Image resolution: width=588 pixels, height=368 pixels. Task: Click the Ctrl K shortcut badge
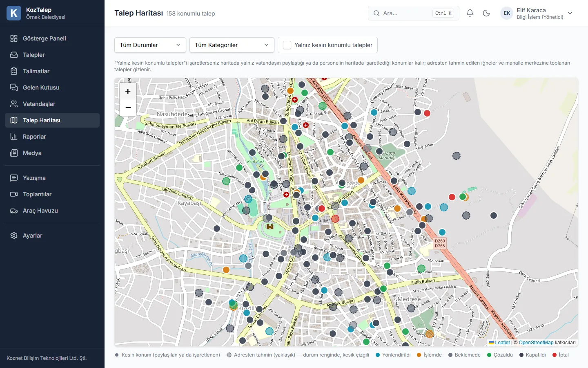tap(443, 13)
